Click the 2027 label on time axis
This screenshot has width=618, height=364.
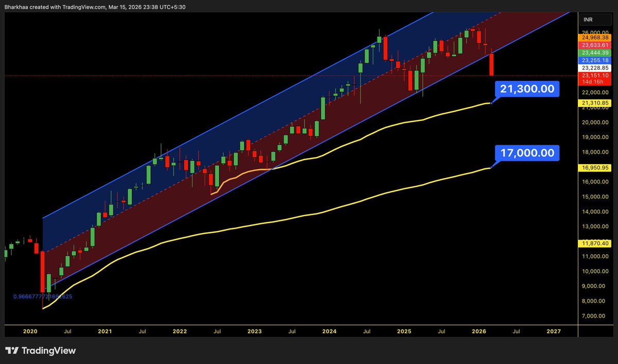(x=553, y=332)
